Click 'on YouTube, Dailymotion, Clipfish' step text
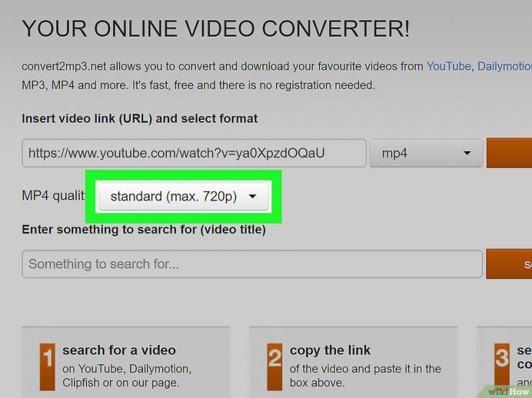The image size is (532, 398). click(x=127, y=376)
